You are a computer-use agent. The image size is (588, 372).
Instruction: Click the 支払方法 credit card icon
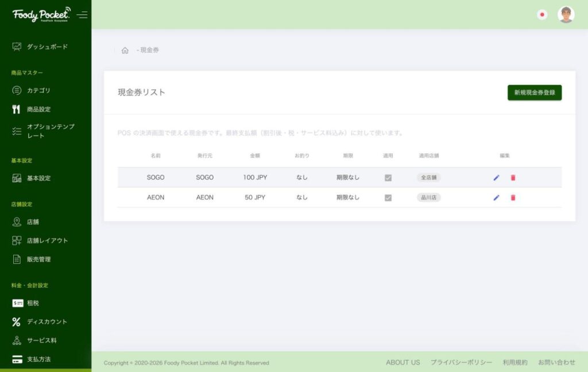[17, 359]
